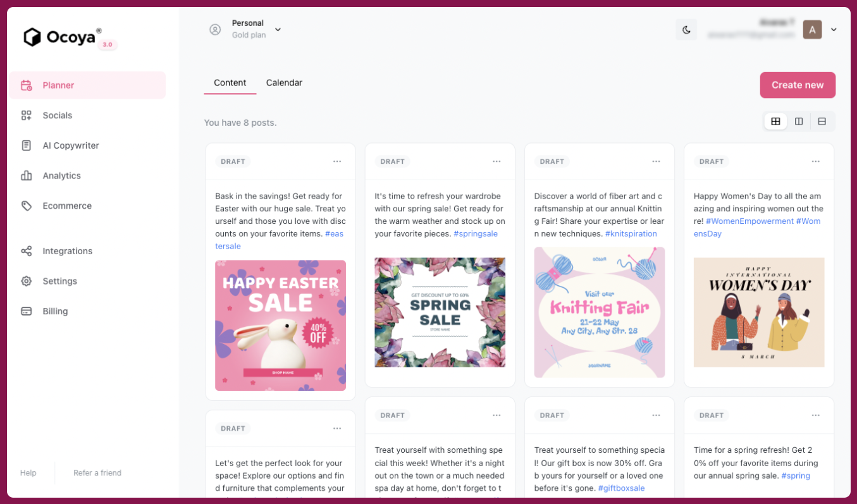This screenshot has width=857, height=504.
Task: Open Integrations share-nodes icon
Action: point(26,251)
